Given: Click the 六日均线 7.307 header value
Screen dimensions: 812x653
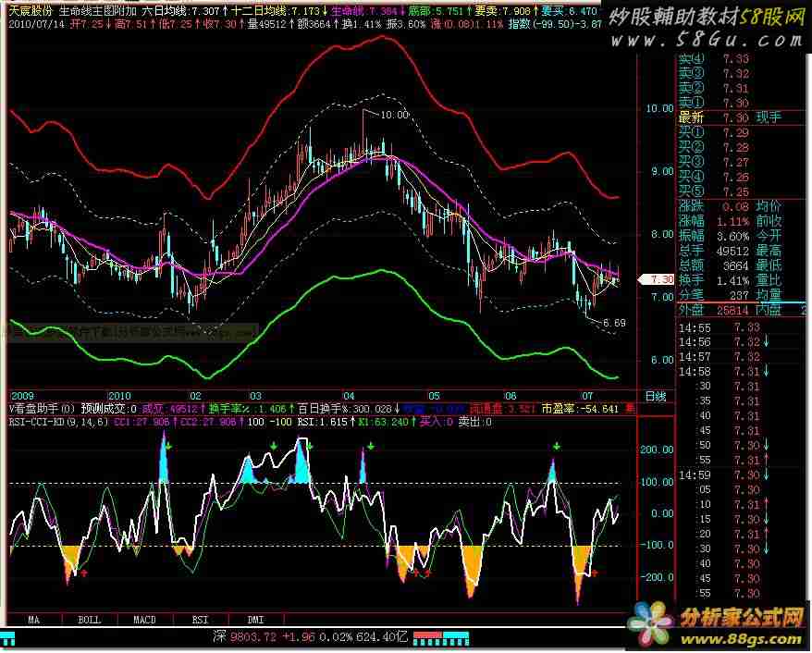Looking at the screenshot, I should (184, 11).
